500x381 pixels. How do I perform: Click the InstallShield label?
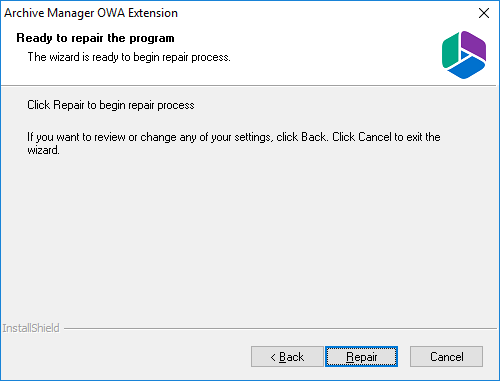[x=31, y=328]
